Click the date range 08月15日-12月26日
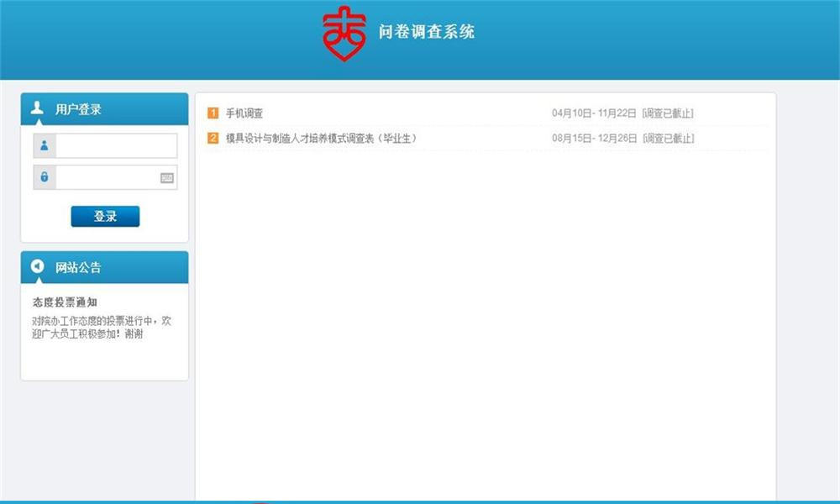 pyautogui.click(x=594, y=139)
